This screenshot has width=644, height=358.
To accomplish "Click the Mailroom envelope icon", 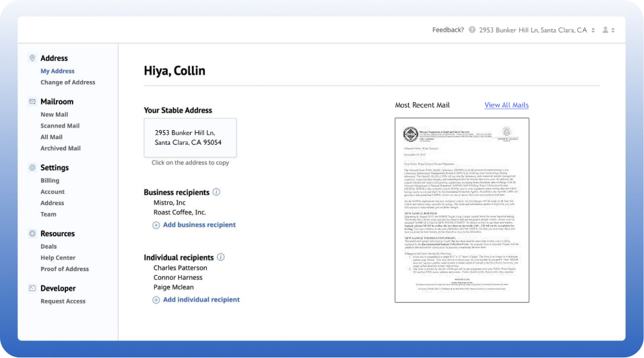I will pyautogui.click(x=32, y=102).
